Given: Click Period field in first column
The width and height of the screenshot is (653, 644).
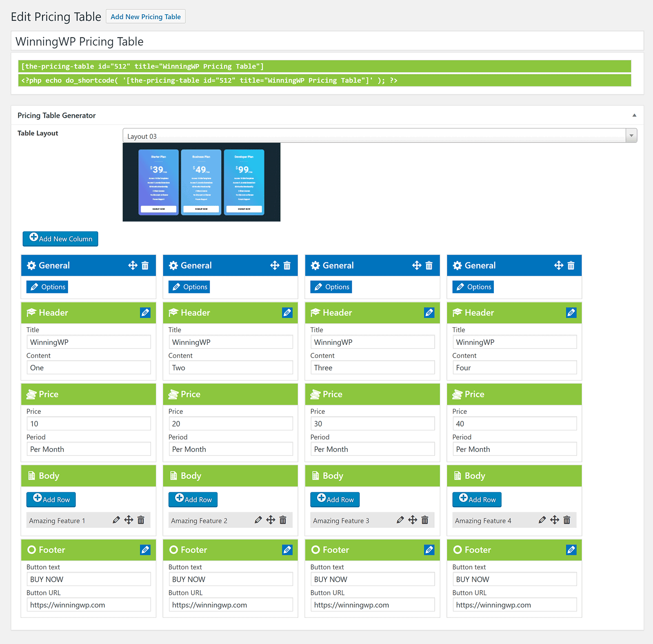Looking at the screenshot, I should point(89,449).
